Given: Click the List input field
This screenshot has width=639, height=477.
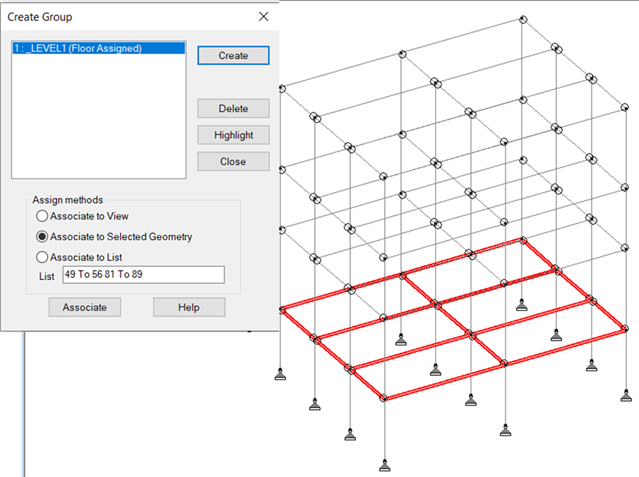Looking at the screenshot, I should [143, 274].
